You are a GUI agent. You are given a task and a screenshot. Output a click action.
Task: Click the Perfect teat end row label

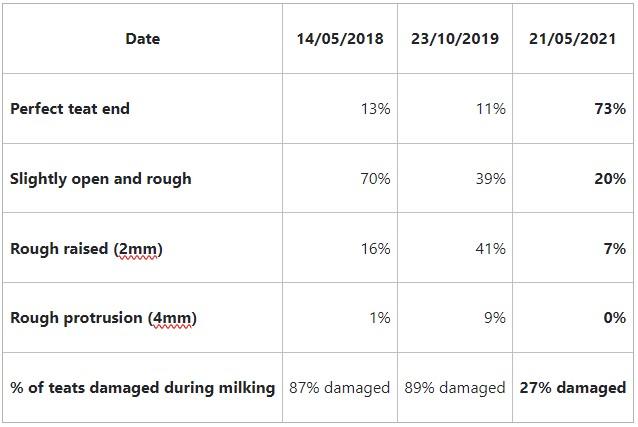click(x=70, y=109)
